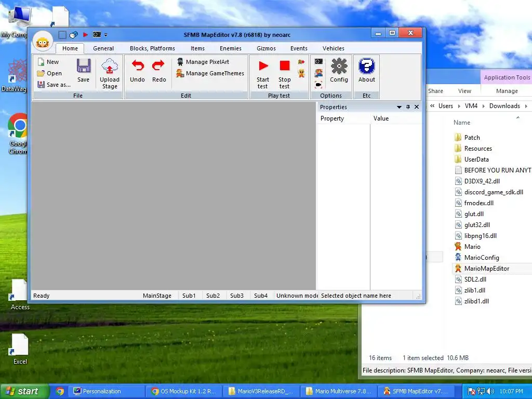Choose Save as... in File group
Screen dimensions: 532x399
(54, 85)
